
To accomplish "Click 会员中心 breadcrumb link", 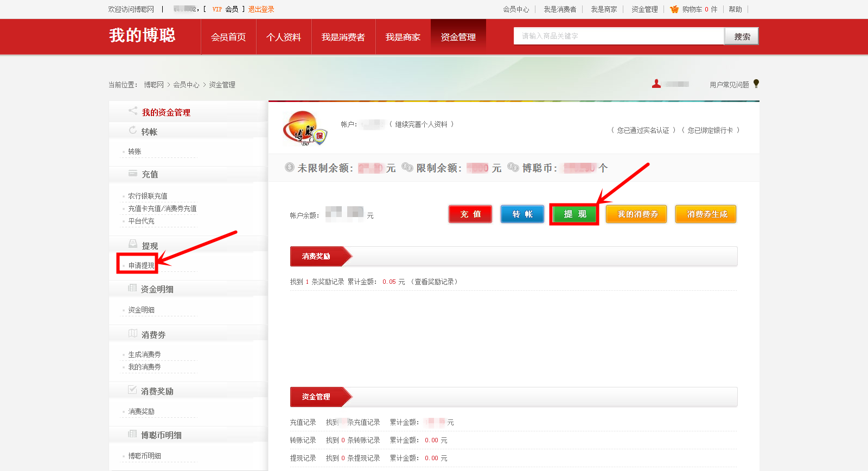I will tap(186, 85).
